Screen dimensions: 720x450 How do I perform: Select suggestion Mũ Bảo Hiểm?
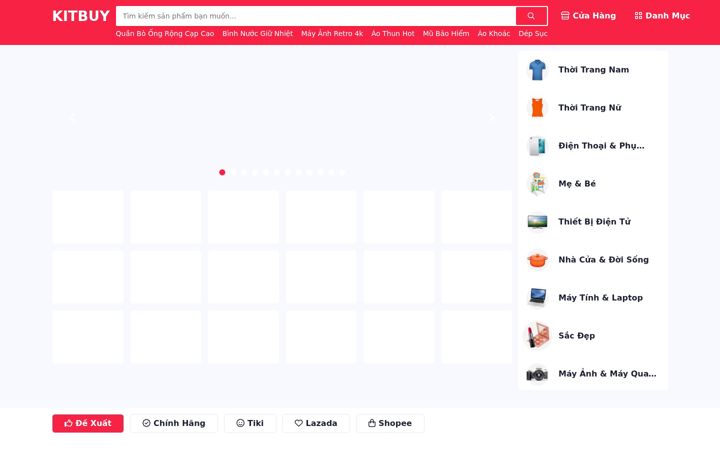pos(446,34)
